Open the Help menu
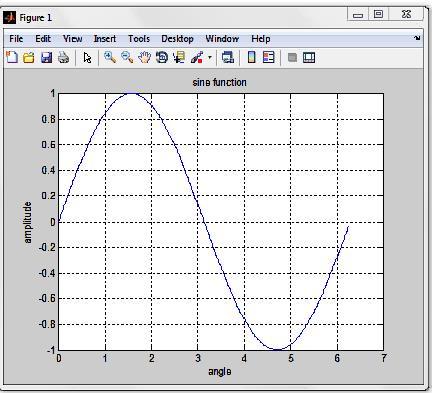 pos(261,39)
